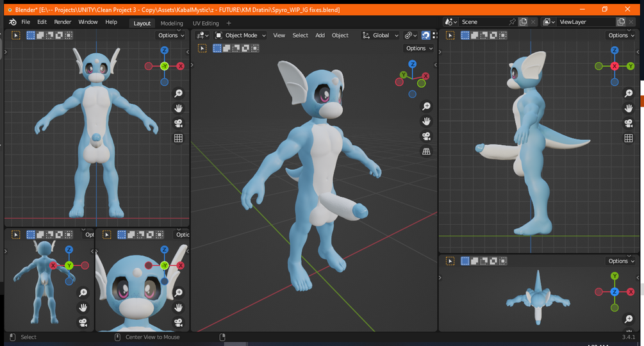This screenshot has width=644, height=346.
Task: Click the pan hand icon in center viewport
Action: click(426, 122)
